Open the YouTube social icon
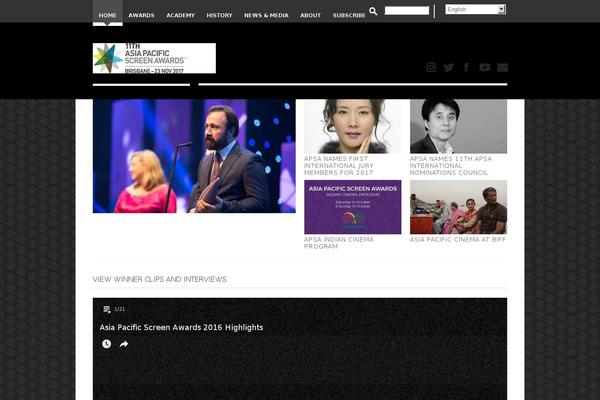600x400 pixels. pos(485,67)
